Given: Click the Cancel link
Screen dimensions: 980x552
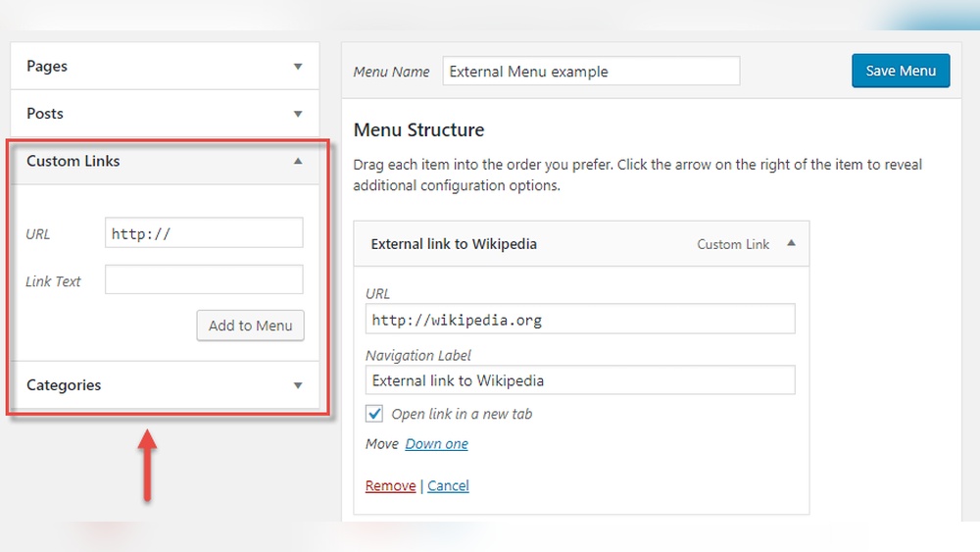Looking at the screenshot, I should pyautogui.click(x=448, y=485).
